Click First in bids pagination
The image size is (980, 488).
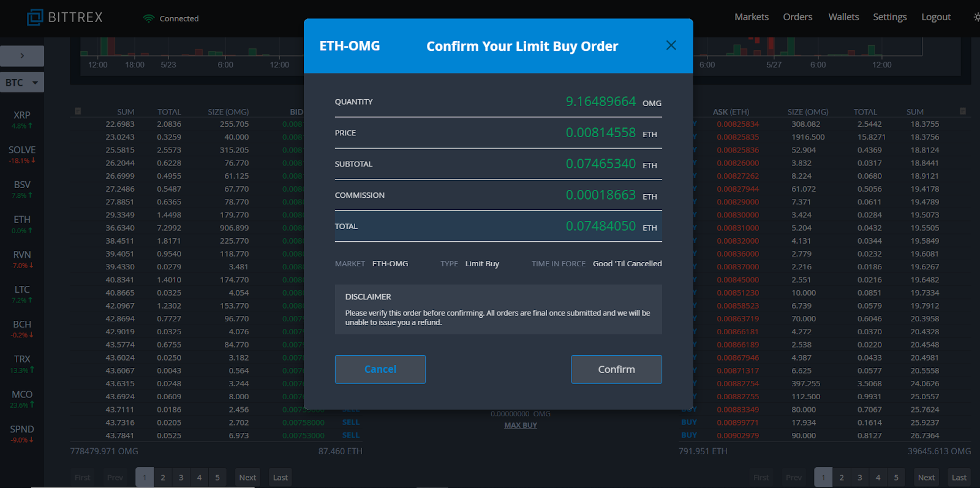click(83, 478)
